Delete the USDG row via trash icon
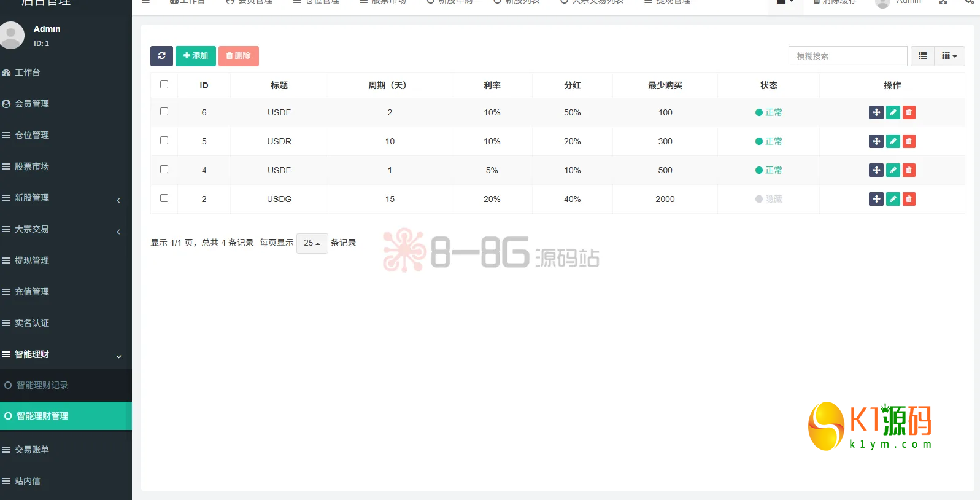The width and height of the screenshot is (980, 500). tap(909, 199)
